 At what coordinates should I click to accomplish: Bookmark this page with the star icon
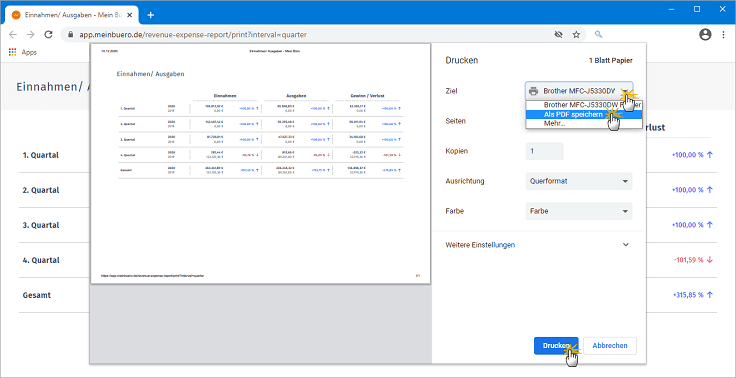click(x=576, y=34)
